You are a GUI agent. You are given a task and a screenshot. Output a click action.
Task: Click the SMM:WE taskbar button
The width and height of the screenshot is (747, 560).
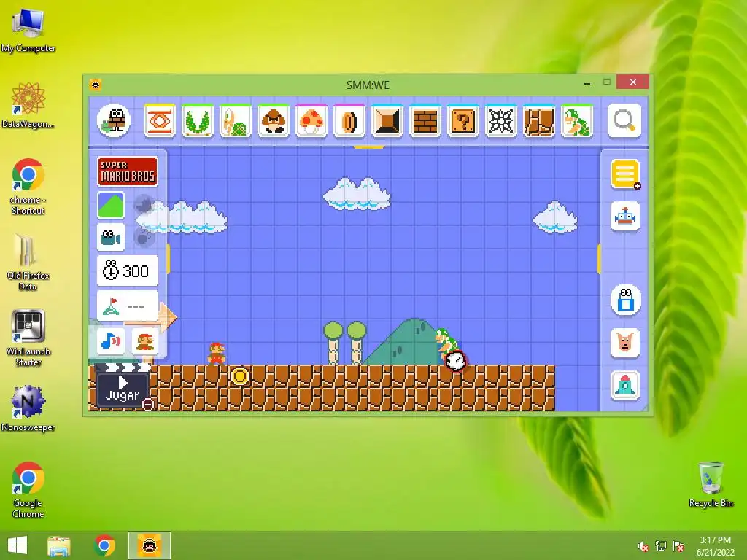coord(149,545)
